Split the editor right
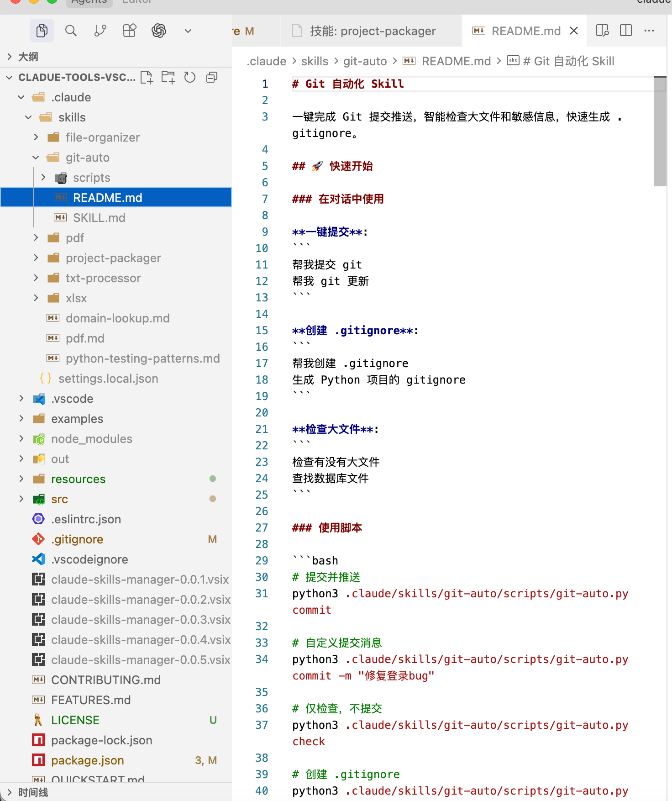The width and height of the screenshot is (672, 801). coord(626,31)
